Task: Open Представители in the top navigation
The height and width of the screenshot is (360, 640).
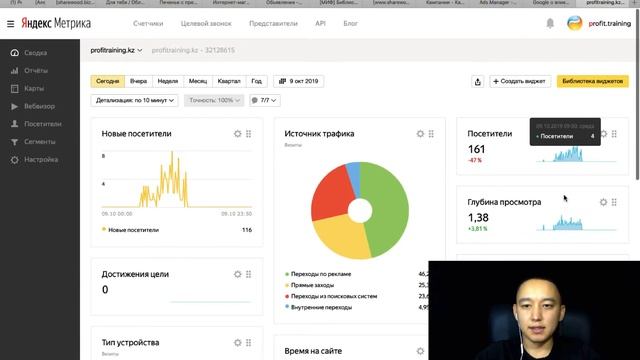Action: tap(273, 24)
